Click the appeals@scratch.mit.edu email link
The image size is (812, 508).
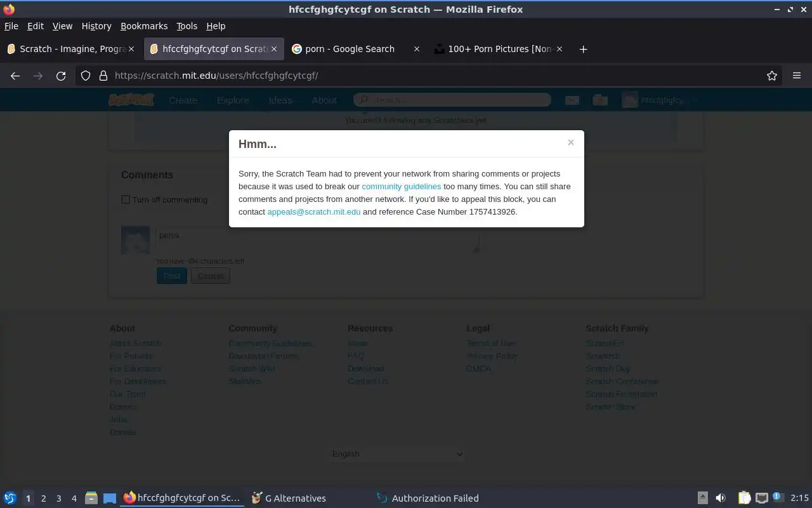(x=314, y=211)
